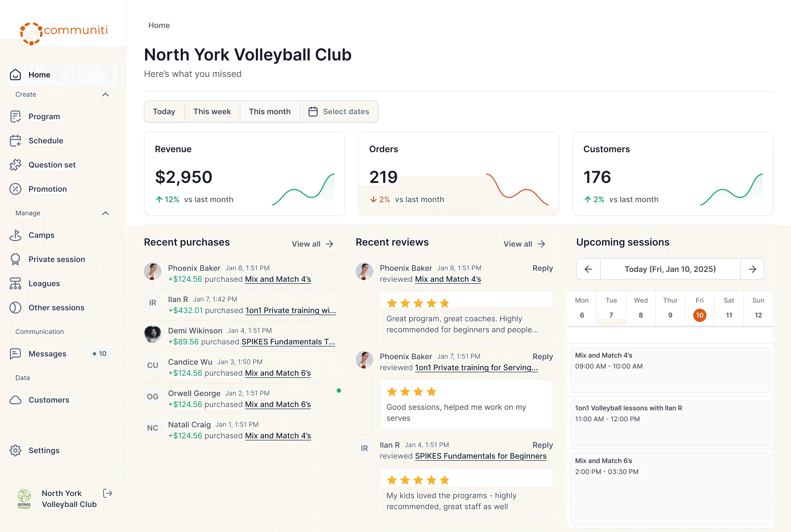791x532 pixels.
Task: Click the Customers cloud icon
Action: 15,400
